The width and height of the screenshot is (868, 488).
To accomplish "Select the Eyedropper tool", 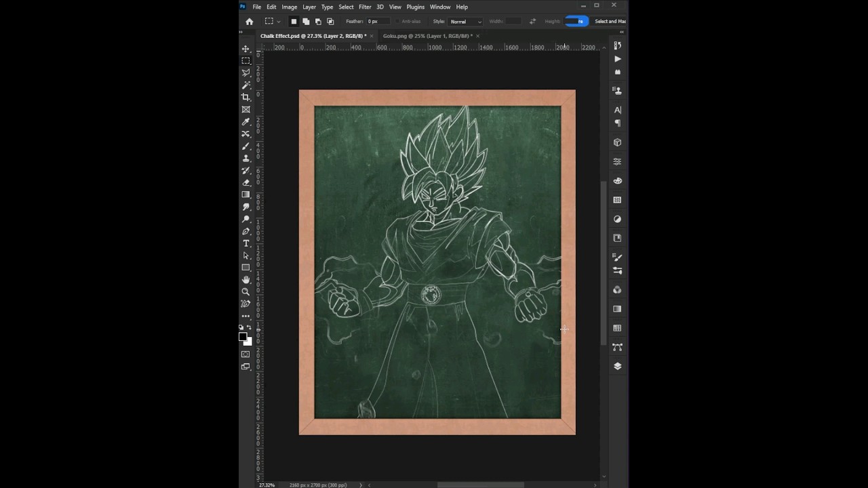I will tap(245, 122).
